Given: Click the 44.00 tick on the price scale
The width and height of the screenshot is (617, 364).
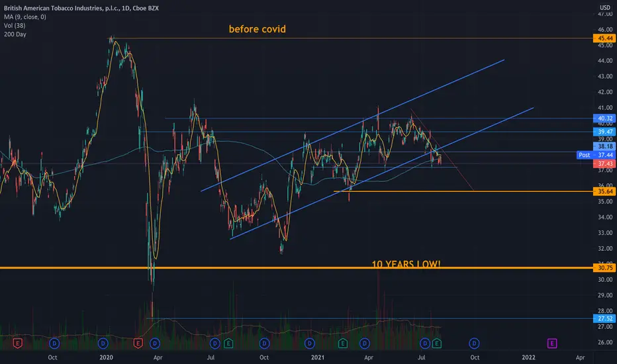Looking at the screenshot, I should (x=605, y=61).
